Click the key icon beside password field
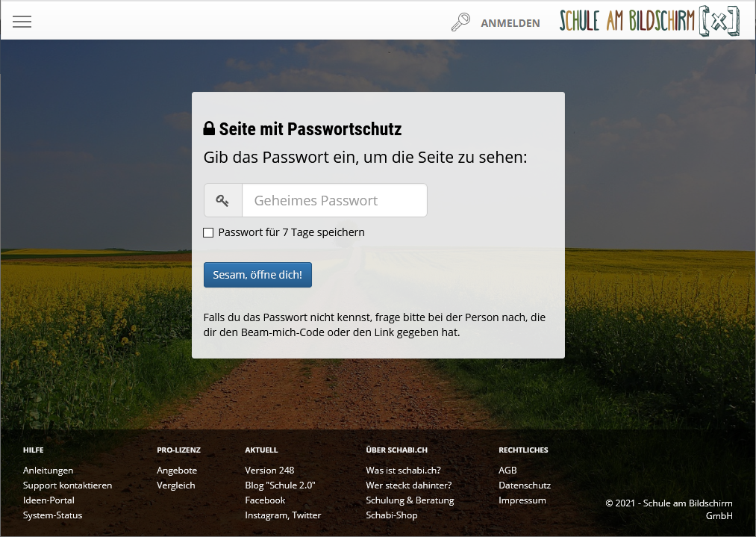Viewport: 756px width, 537px height. [x=222, y=200]
